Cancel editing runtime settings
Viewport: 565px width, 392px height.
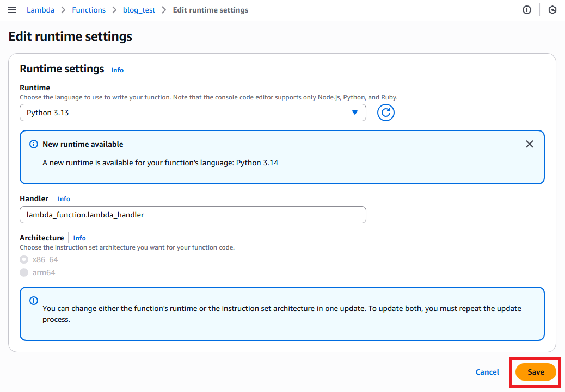(x=487, y=372)
